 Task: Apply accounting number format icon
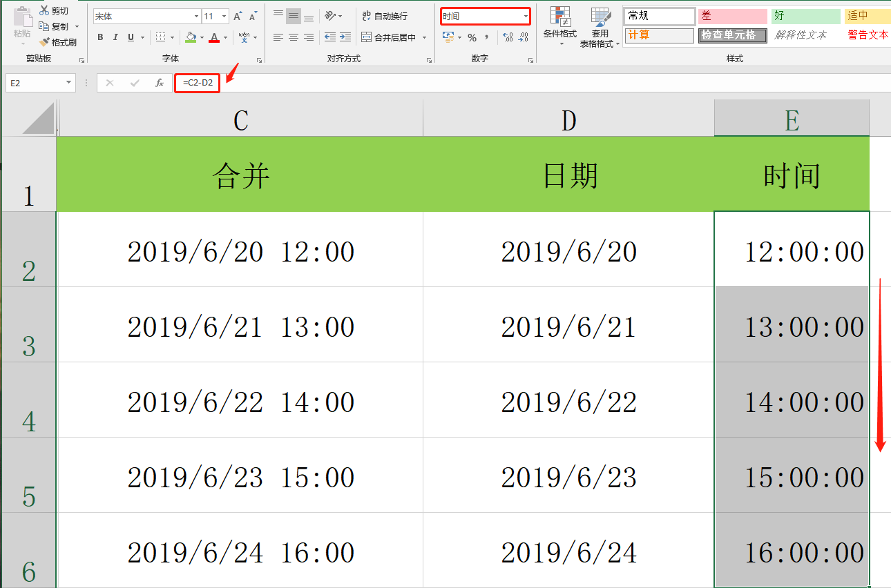(449, 37)
